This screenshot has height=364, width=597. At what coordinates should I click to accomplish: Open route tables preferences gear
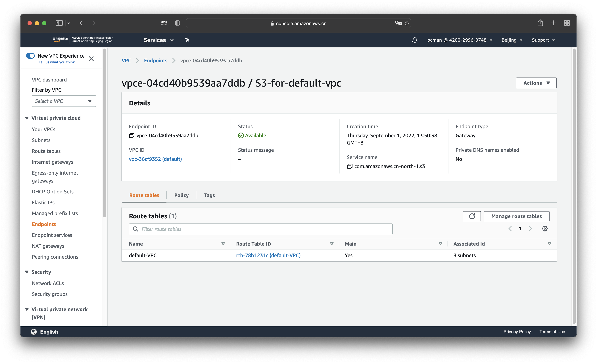(x=545, y=229)
